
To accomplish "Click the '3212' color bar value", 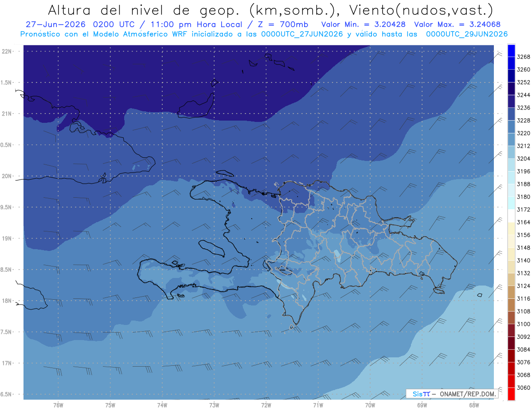I will point(524,146).
